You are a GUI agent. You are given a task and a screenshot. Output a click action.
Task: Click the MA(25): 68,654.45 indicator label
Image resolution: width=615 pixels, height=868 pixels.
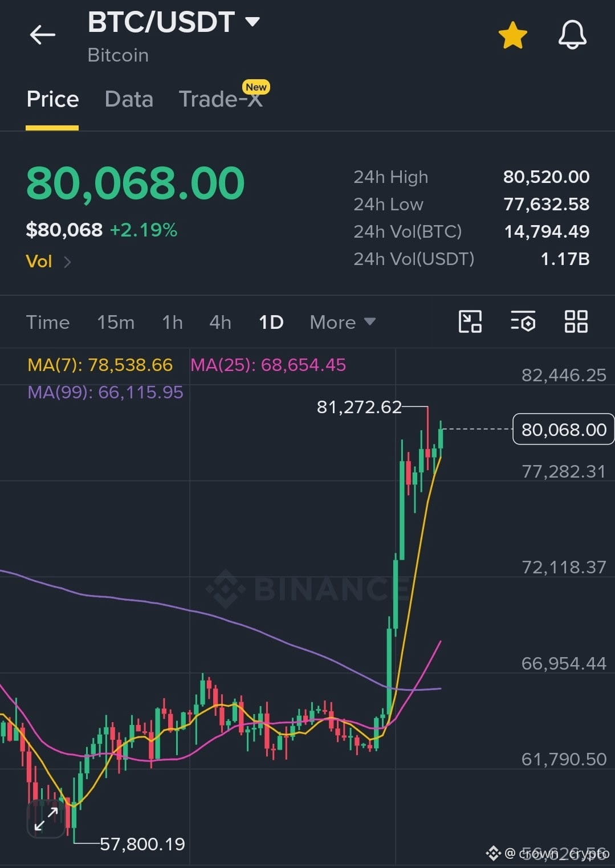point(268,365)
